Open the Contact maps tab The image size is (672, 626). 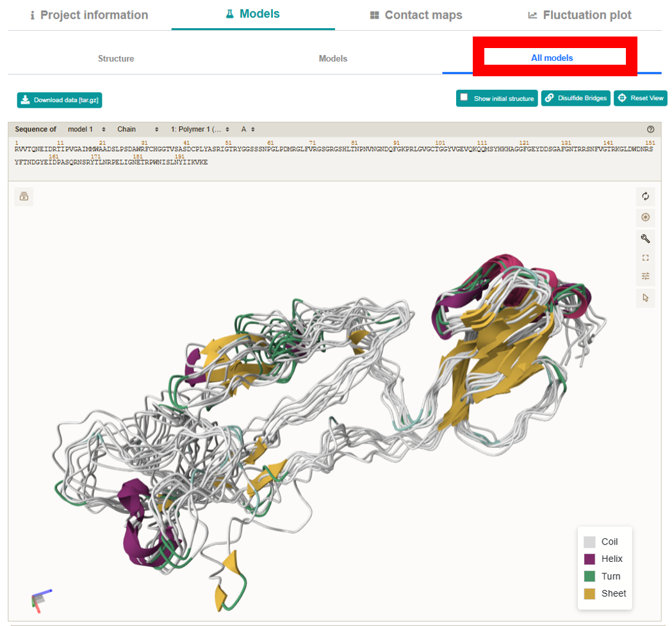416,15
